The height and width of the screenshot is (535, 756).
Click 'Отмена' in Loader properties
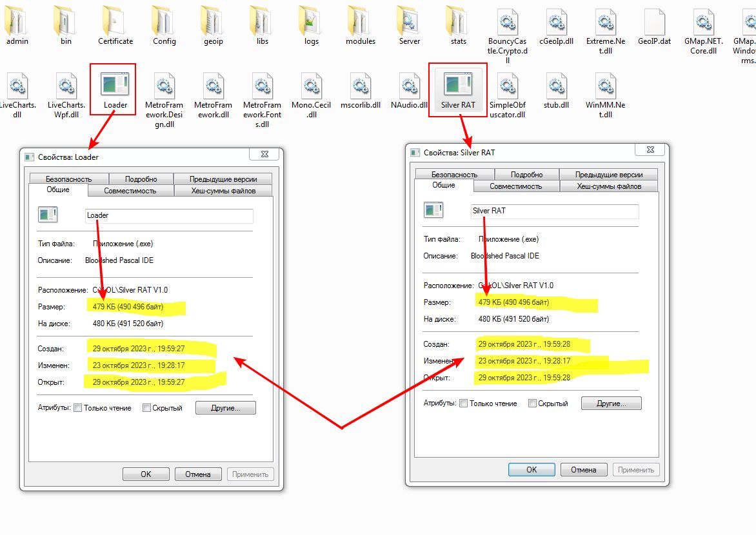(x=198, y=474)
